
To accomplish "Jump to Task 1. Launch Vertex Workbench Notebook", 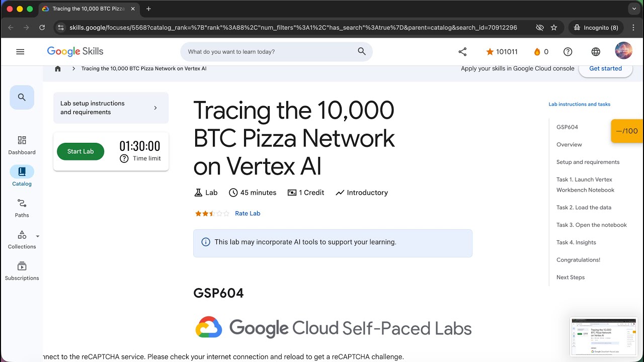I will point(585,185).
